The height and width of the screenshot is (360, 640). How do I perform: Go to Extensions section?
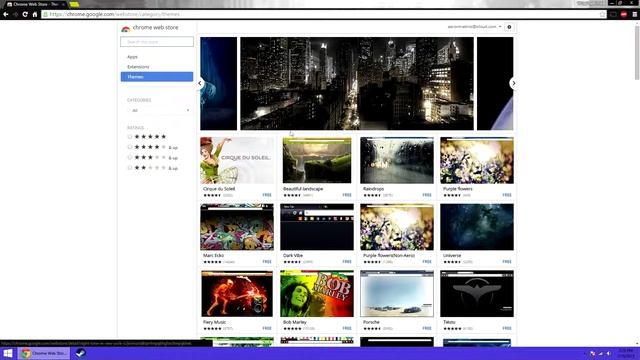tap(138, 67)
